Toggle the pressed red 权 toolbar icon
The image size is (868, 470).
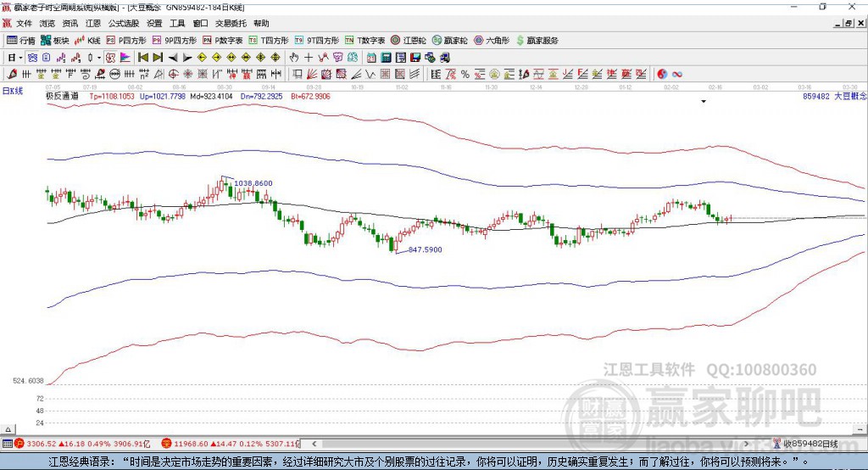coord(111,58)
